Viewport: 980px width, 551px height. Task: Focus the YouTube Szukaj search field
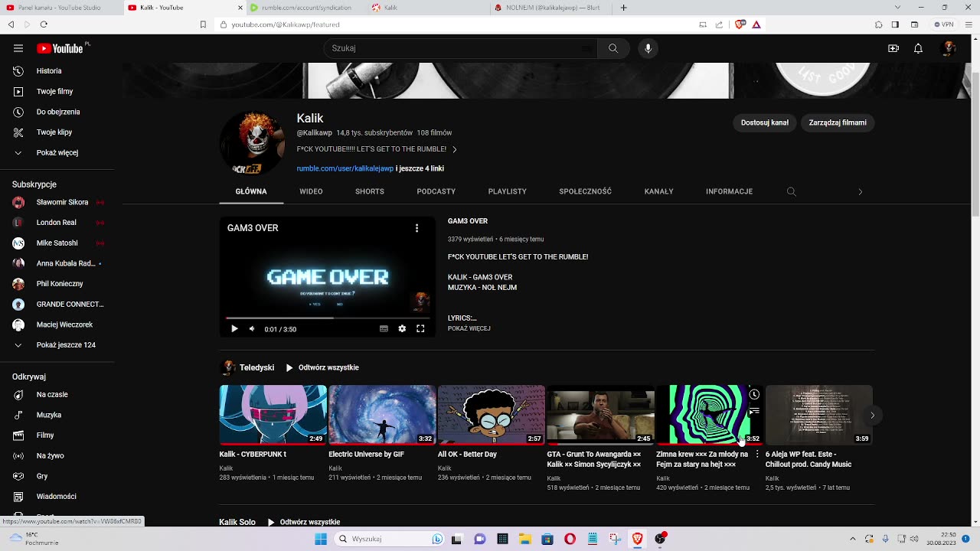pos(460,48)
